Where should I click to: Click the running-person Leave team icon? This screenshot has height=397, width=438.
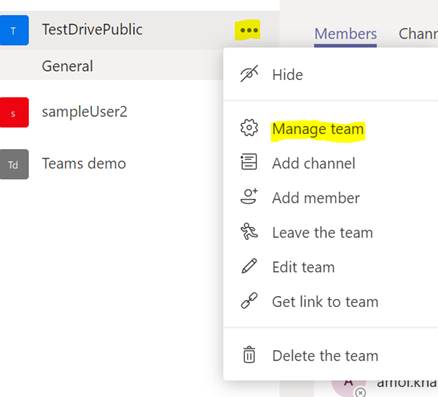(x=249, y=231)
